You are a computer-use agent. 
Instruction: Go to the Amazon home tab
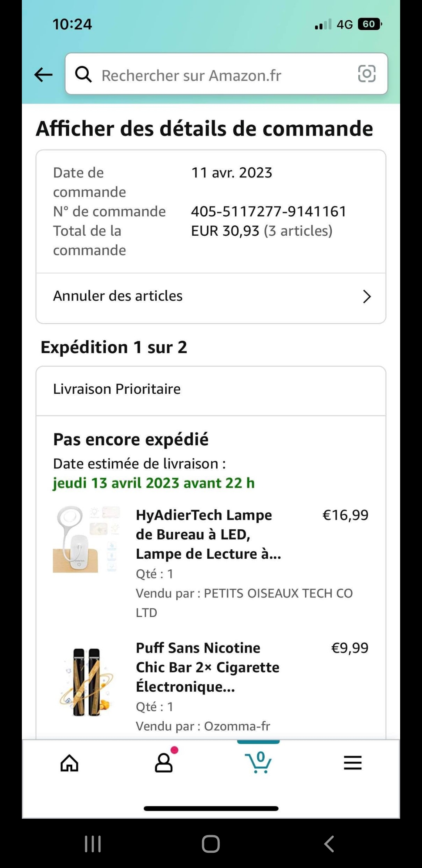pos(70,763)
